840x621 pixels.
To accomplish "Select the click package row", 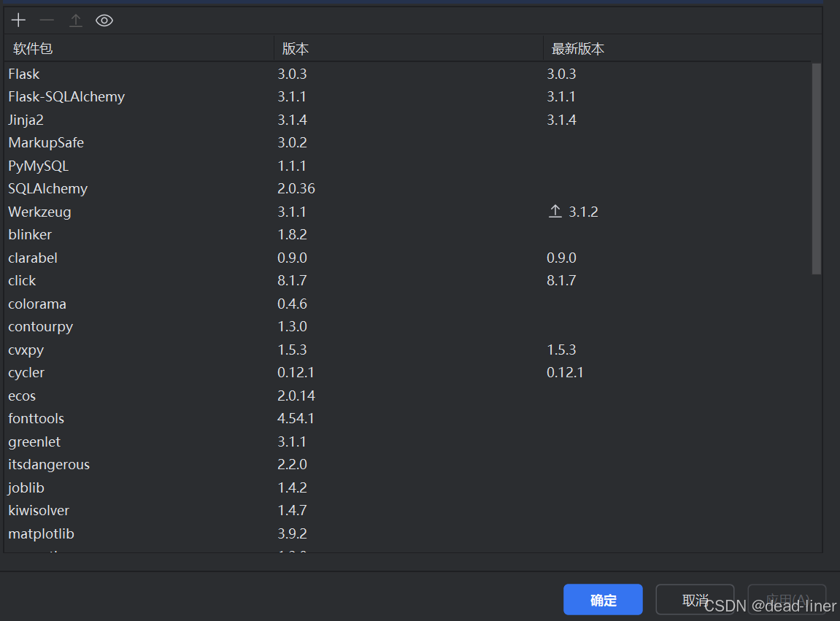I will point(408,281).
